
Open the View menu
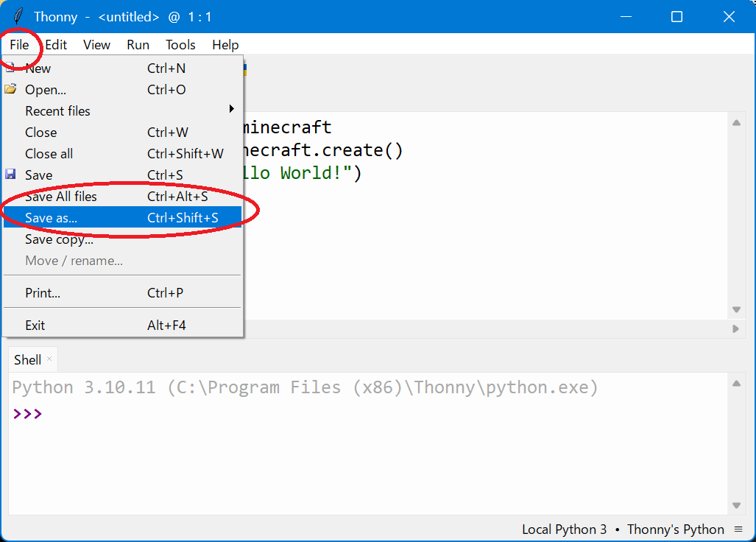click(97, 45)
